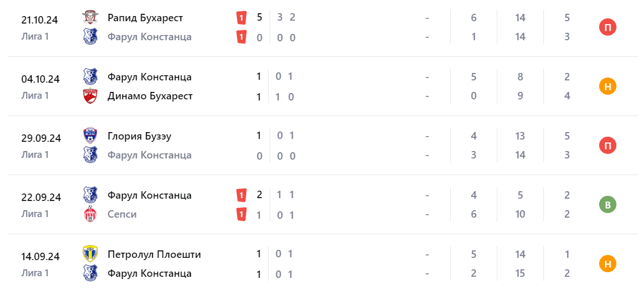Click the 14.09.24 match date
This screenshot has width=644, height=290.
click(x=41, y=256)
